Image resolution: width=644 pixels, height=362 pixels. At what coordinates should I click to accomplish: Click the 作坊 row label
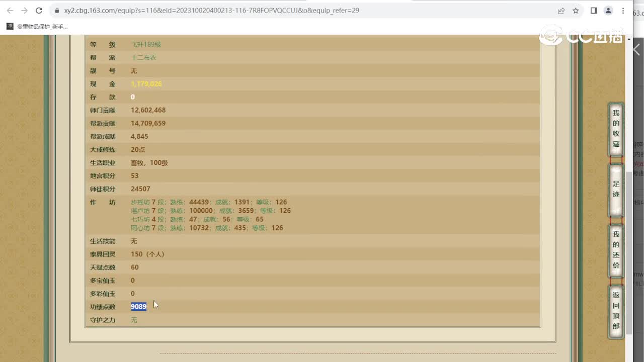[x=103, y=202]
